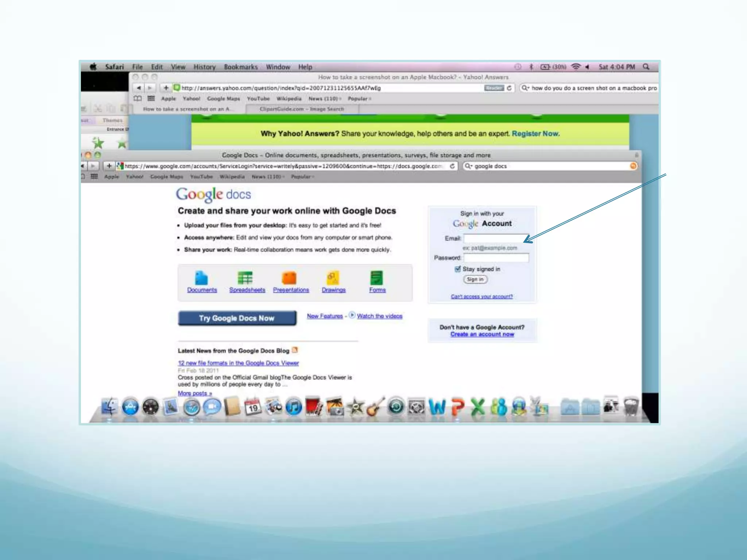Click the Documents blue file icon
The image size is (747, 560).
point(201,278)
